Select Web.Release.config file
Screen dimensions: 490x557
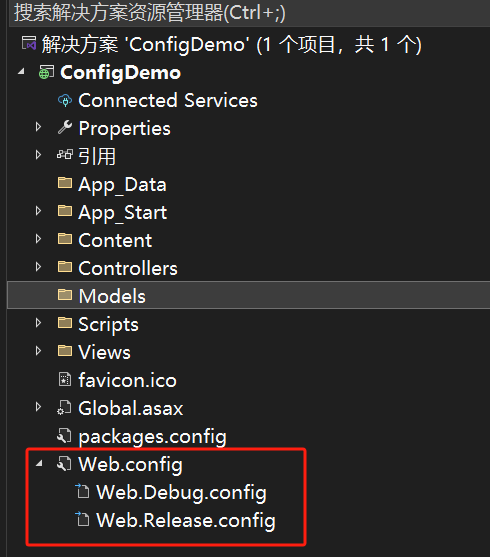pyautogui.click(x=186, y=520)
